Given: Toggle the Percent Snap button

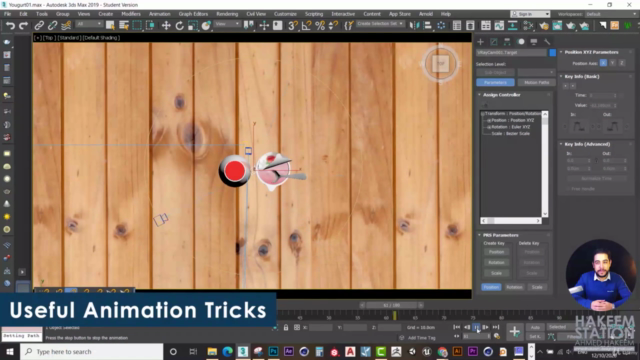Looking at the screenshot, I should [320, 26].
